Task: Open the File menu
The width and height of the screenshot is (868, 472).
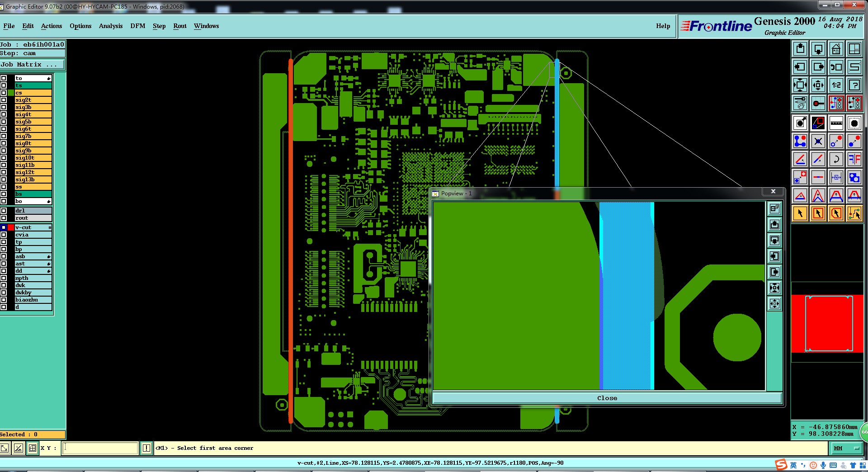Action: [9, 26]
